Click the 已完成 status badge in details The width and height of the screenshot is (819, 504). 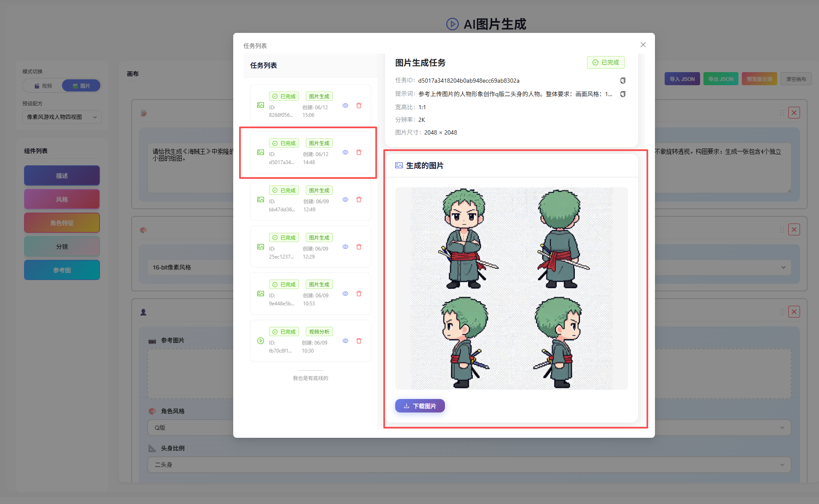coord(606,62)
